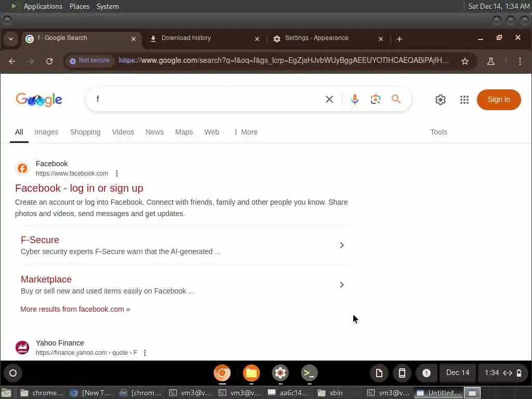Switch to Shopping results
The height and width of the screenshot is (399, 532).
pos(85,132)
